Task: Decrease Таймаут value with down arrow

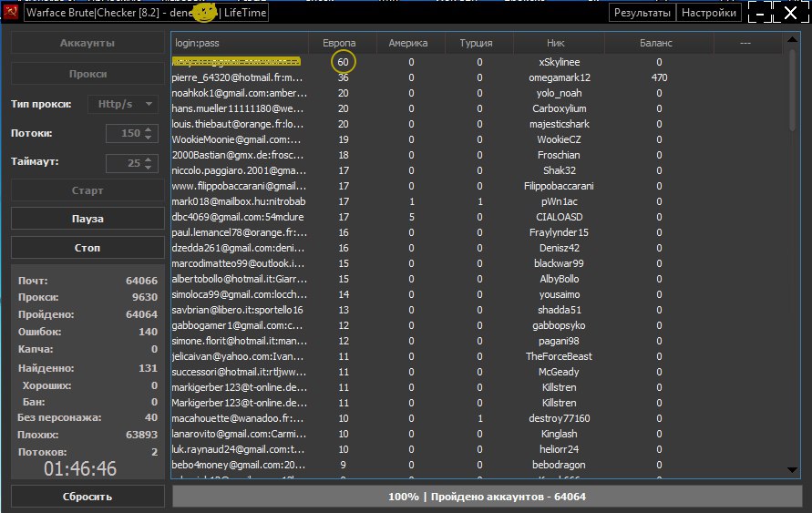Action: 149,168
